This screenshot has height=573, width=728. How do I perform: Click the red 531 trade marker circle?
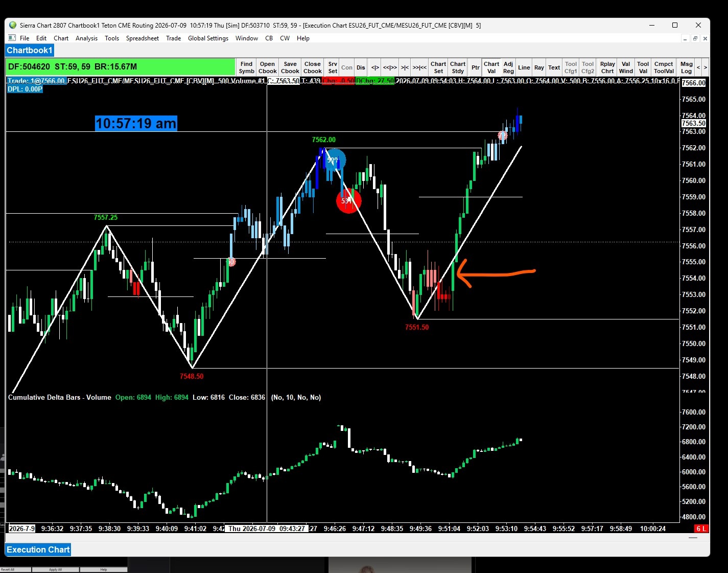click(348, 200)
